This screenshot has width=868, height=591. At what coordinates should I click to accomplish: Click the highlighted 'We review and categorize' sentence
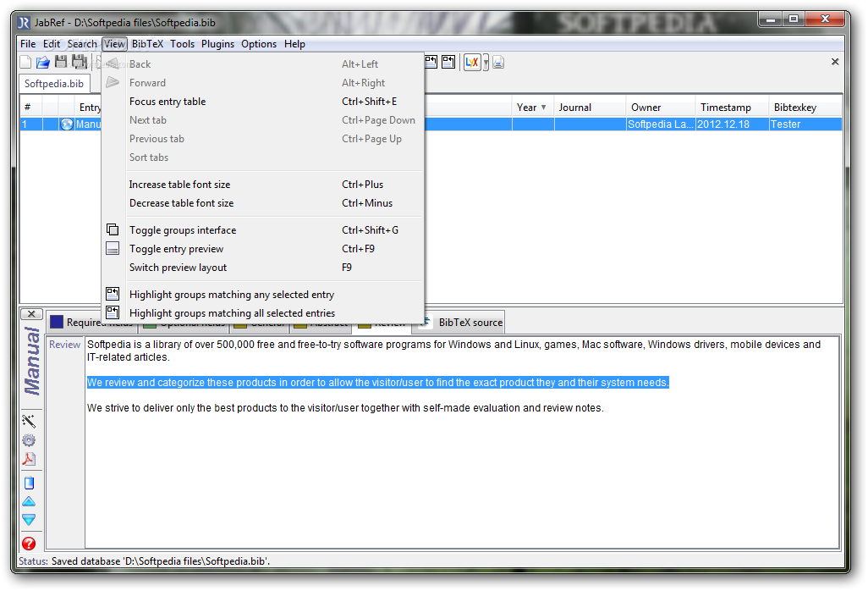coord(378,382)
